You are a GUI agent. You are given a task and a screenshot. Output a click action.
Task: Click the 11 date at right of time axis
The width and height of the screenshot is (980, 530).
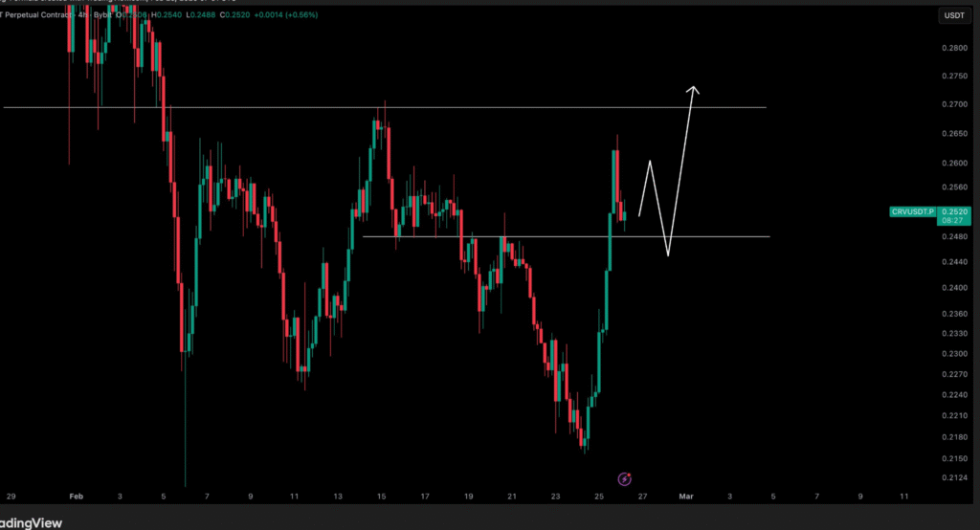(905, 497)
